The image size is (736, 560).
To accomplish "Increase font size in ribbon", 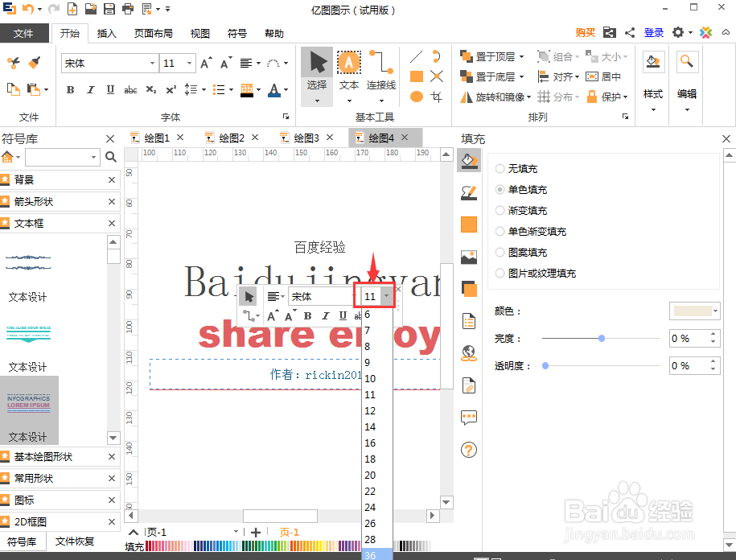I will [x=206, y=63].
